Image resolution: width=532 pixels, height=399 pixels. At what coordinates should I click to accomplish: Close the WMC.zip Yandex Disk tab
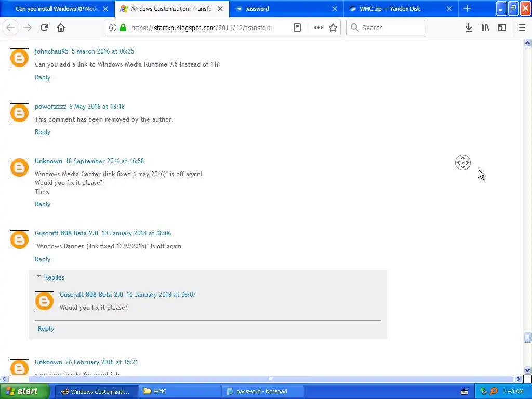click(x=449, y=9)
